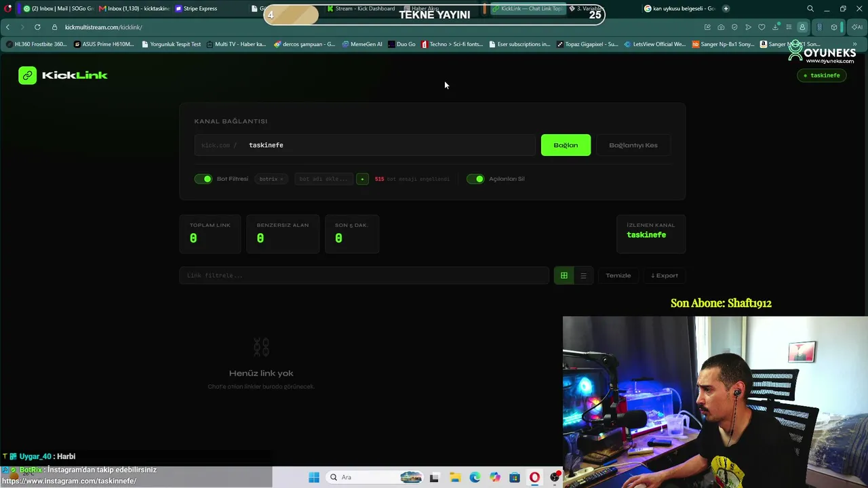The image size is (868, 488).
Task: Click the Bağlantıyı Kes button
Action: [x=633, y=145]
